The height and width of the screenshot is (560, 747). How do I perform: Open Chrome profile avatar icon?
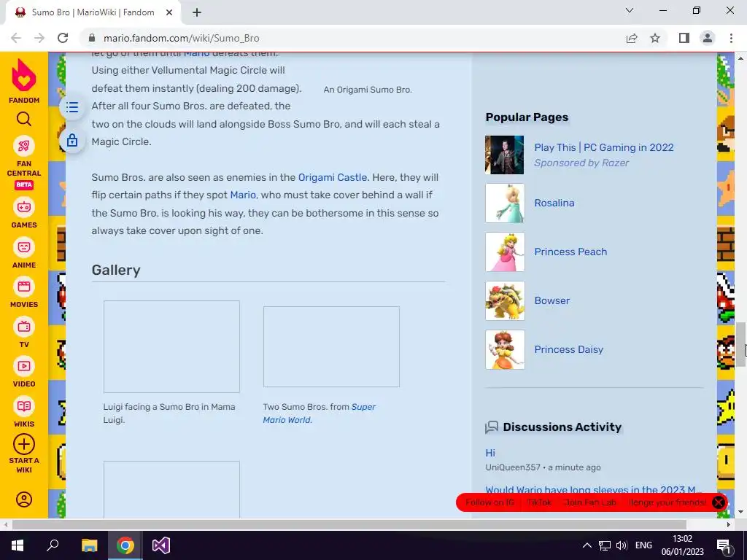708,38
